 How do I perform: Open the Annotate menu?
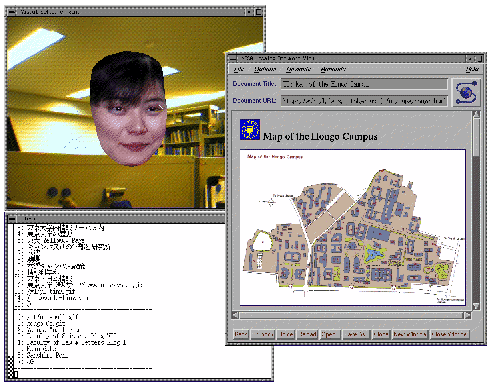(333, 69)
